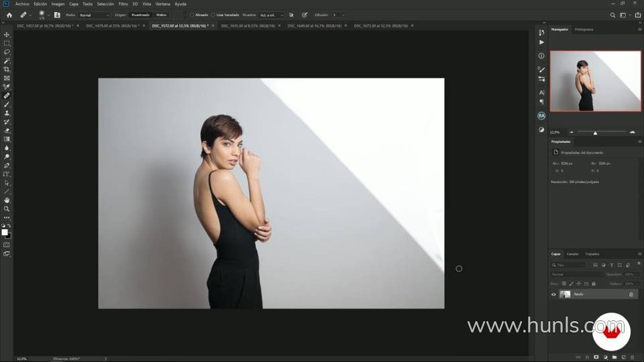
Task: Toggle pressure for size icon in options bar
Action: [x=305, y=15]
